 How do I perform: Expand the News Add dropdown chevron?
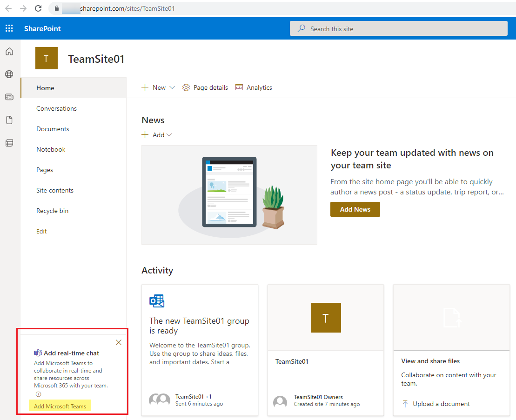coord(169,135)
